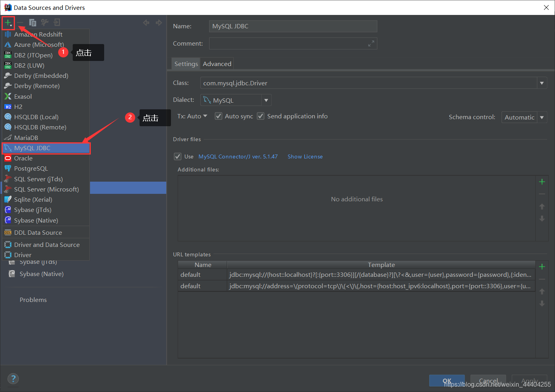Select MySQL JDBC in the dropdown list
This screenshot has height=392, width=555.
tap(46, 148)
